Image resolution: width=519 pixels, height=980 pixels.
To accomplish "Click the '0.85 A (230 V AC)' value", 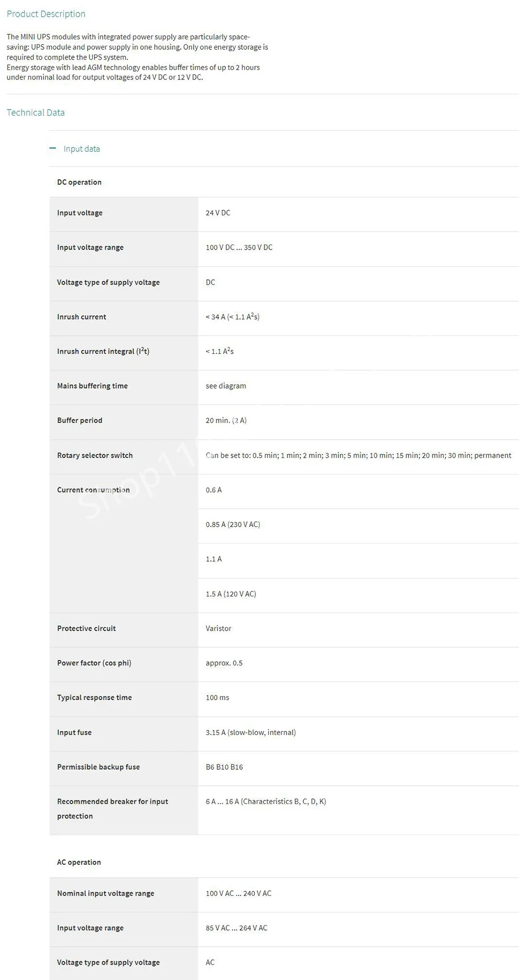I will click(x=233, y=524).
